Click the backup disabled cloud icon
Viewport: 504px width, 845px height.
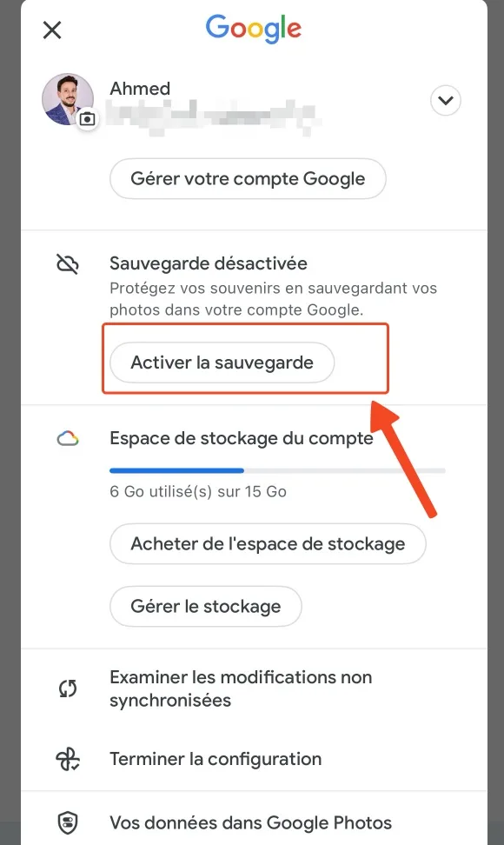point(69,263)
